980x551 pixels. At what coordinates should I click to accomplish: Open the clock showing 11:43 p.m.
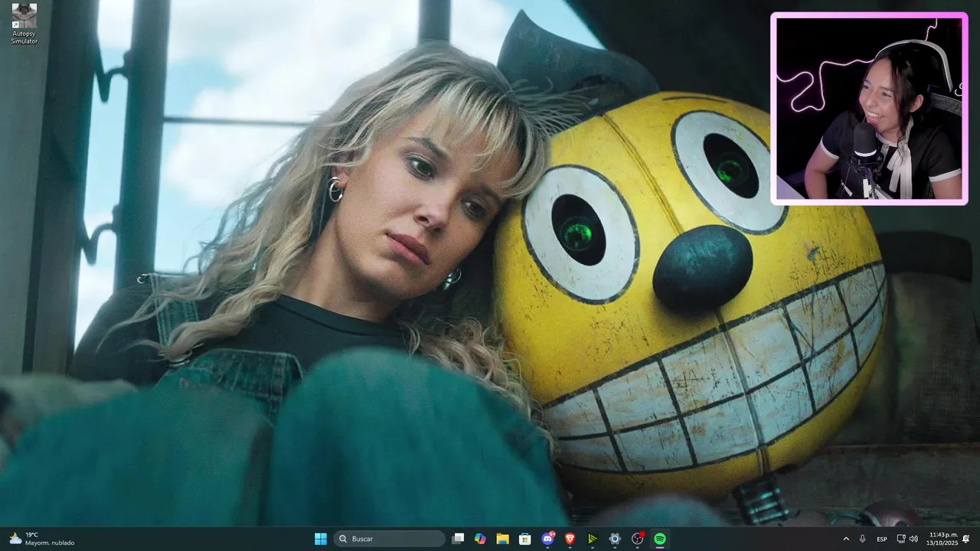coord(942,539)
